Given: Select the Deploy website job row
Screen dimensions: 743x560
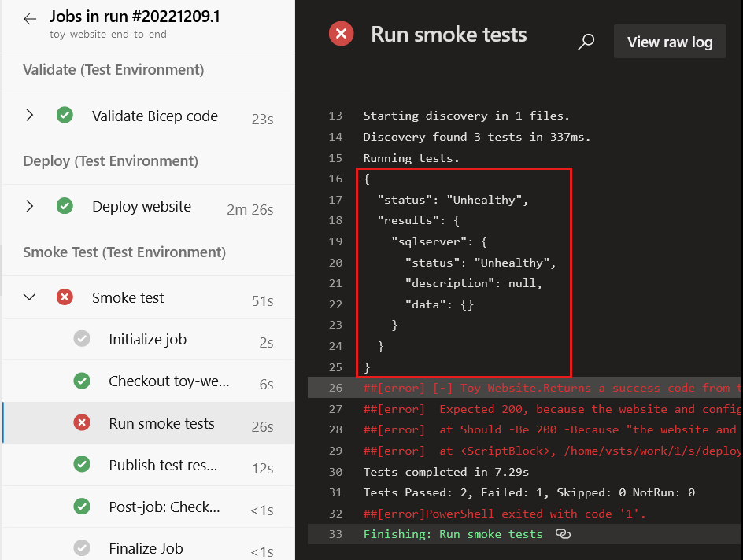Looking at the screenshot, I should click(x=149, y=206).
